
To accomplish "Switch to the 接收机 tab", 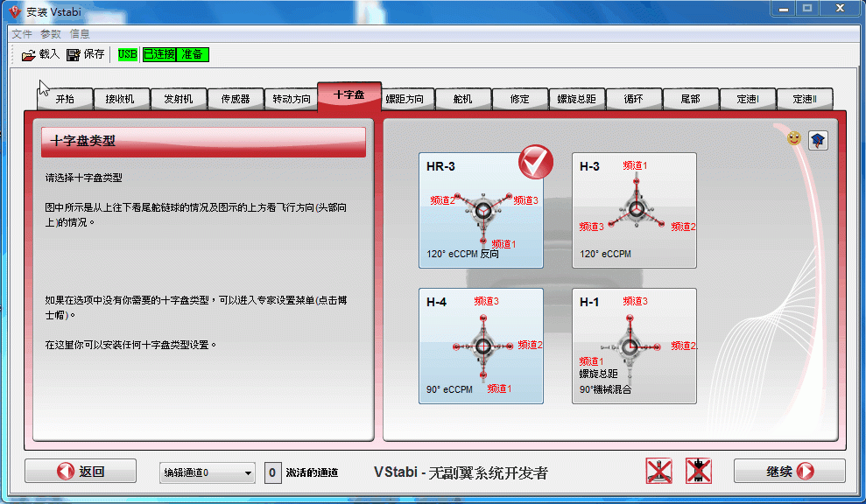I will tap(120, 99).
